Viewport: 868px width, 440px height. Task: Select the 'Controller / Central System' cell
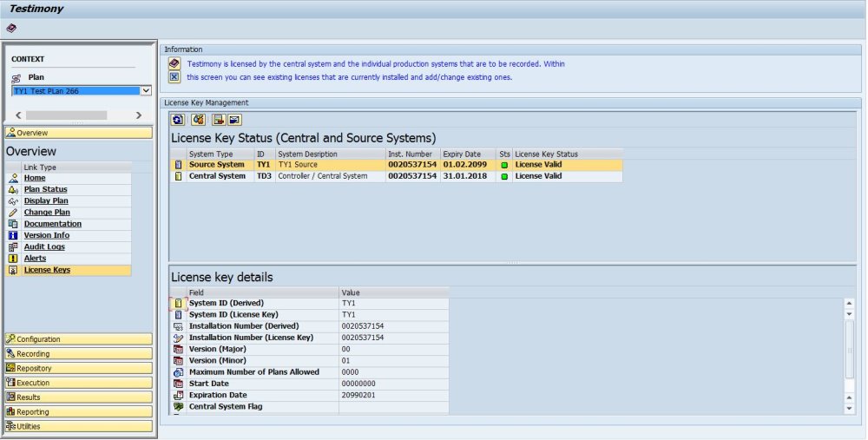[x=331, y=176]
